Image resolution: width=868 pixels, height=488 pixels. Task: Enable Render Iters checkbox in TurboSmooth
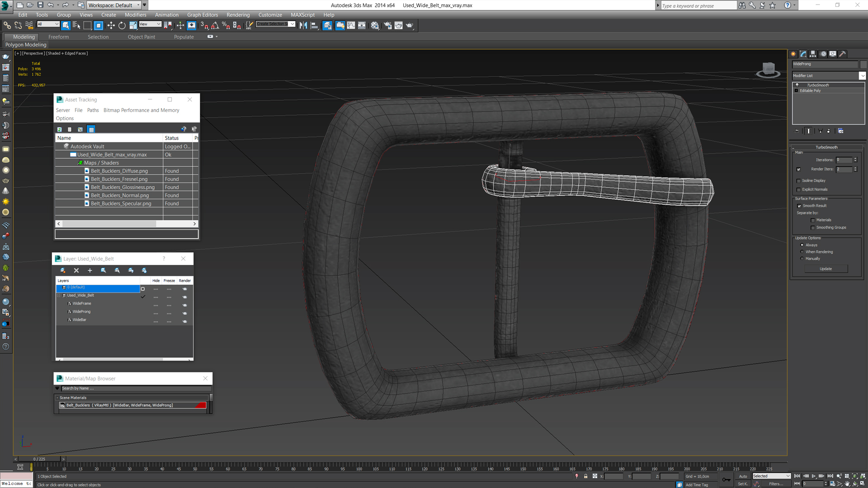pyautogui.click(x=798, y=169)
